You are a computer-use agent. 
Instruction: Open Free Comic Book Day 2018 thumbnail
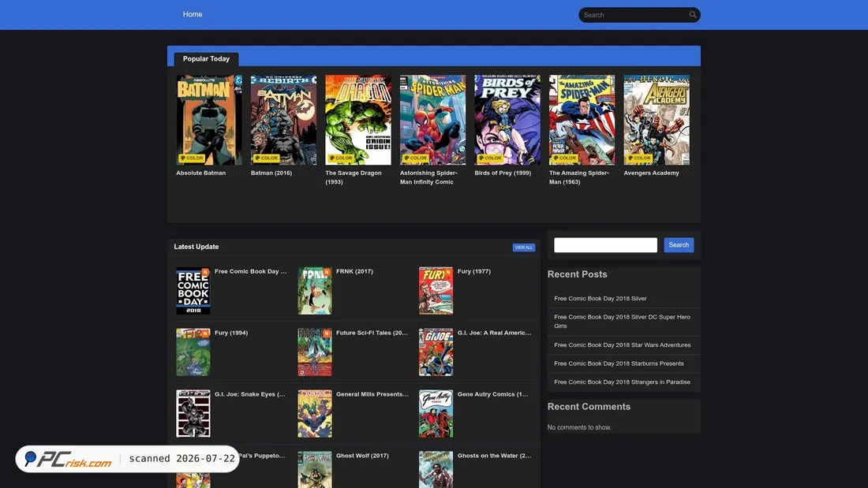coord(193,291)
